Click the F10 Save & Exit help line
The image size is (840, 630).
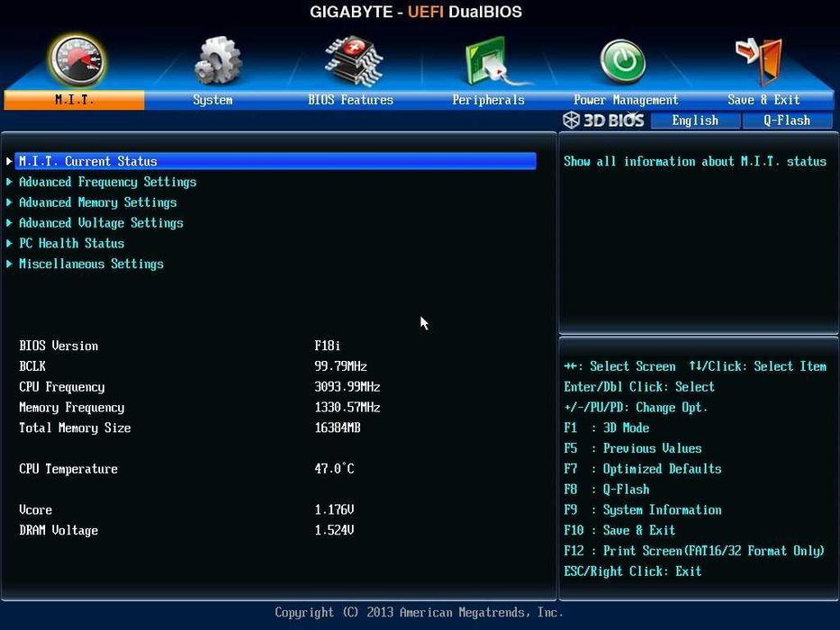pyautogui.click(x=619, y=530)
